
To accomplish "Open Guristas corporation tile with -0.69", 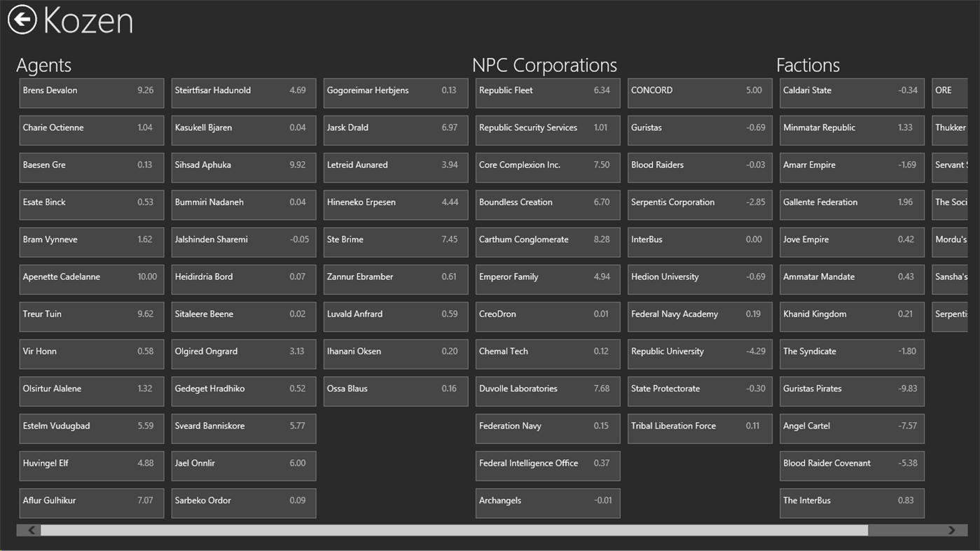I will click(700, 130).
